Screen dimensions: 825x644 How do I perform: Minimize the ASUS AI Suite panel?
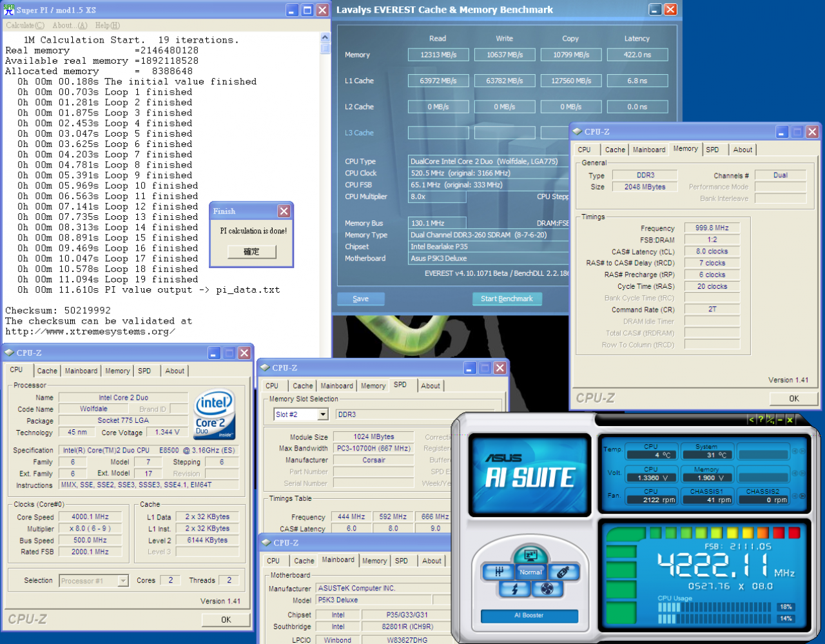[x=780, y=420]
